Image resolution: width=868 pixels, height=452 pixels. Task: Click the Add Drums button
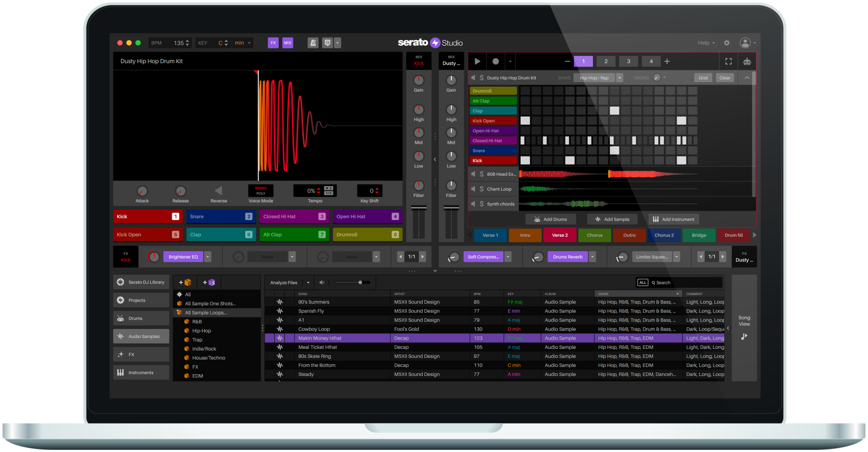[550, 219]
